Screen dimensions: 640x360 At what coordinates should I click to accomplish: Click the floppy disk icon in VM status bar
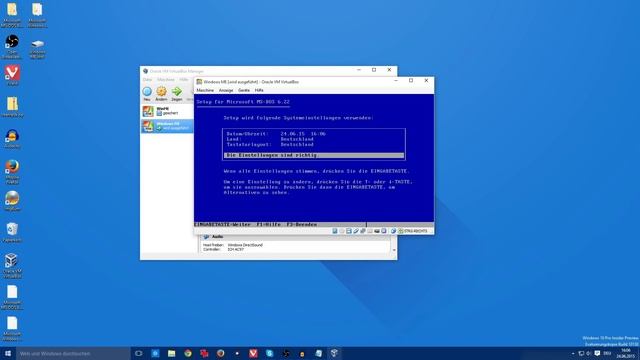[349, 231]
